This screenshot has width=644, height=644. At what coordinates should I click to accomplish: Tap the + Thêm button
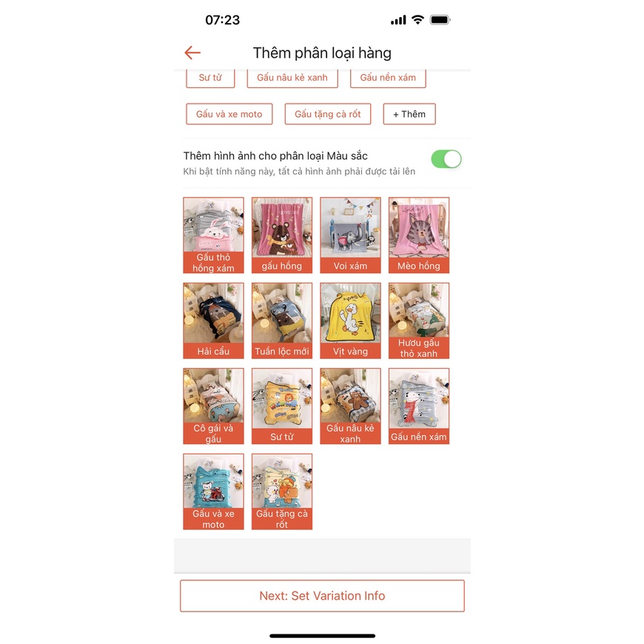(409, 114)
